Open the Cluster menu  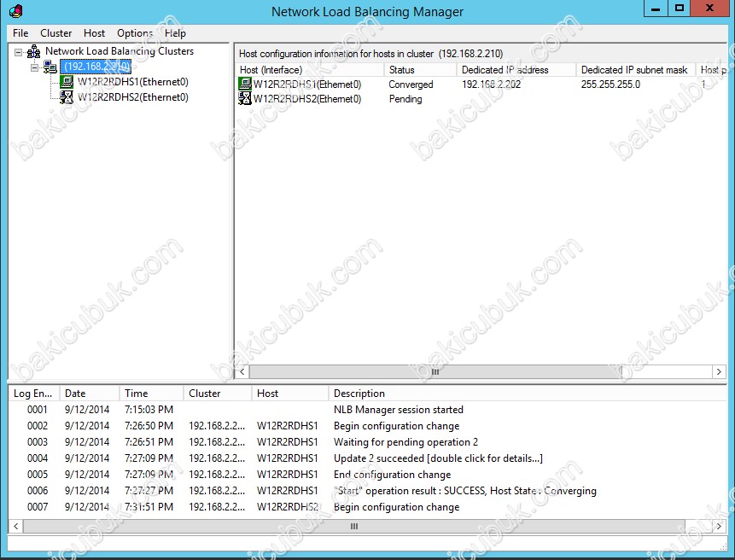(x=55, y=33)
